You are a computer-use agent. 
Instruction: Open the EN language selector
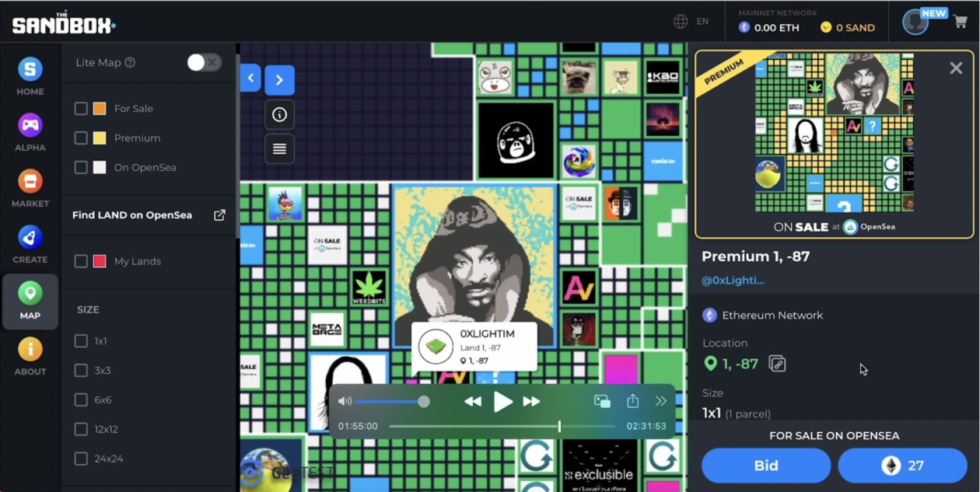pyautogui.click(x=702, y=22)
